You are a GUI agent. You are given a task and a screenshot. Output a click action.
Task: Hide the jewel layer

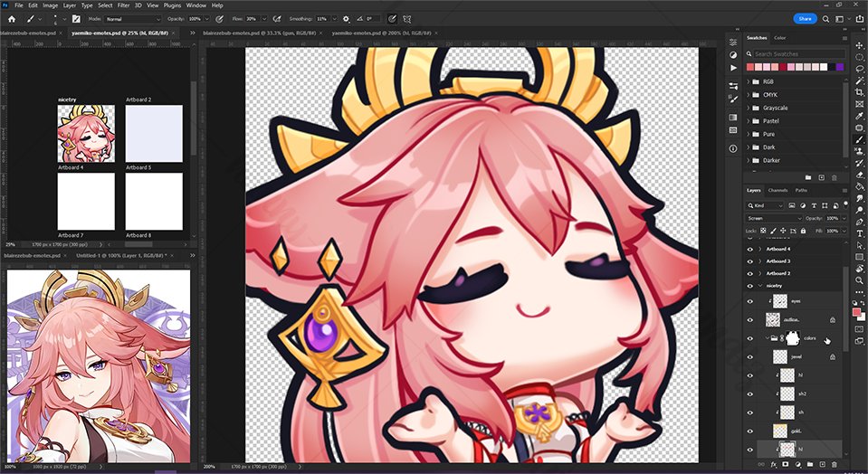[750, 357]
